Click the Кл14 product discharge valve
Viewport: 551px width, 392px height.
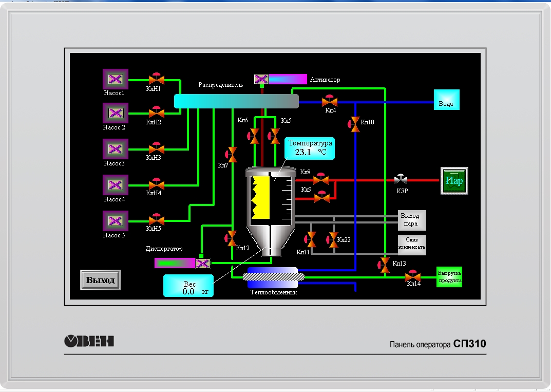click(413, 277)
